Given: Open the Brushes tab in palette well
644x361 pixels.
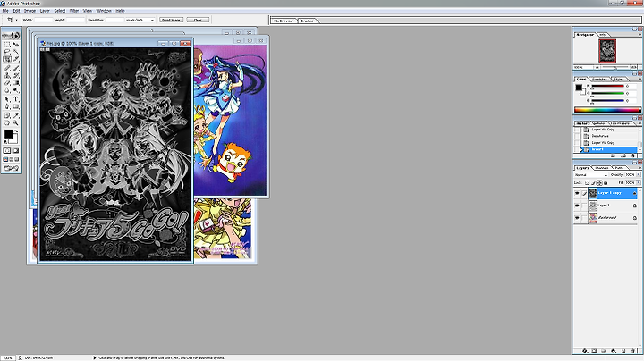Looking at the screenshot, I should [x=307, y=21].
